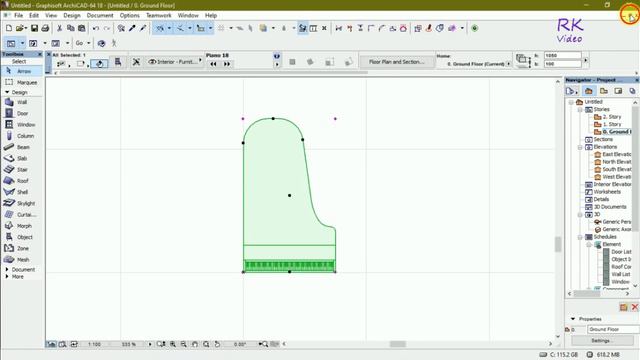Collapse the Elevations tree node
This screenshot has height=360, width=640.
pyautogui.click(x=580, y=147)
